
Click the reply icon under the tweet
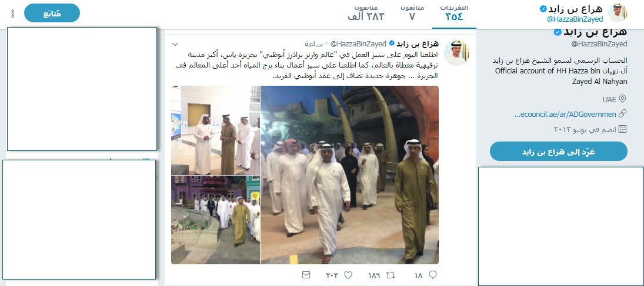coord(432,275)
